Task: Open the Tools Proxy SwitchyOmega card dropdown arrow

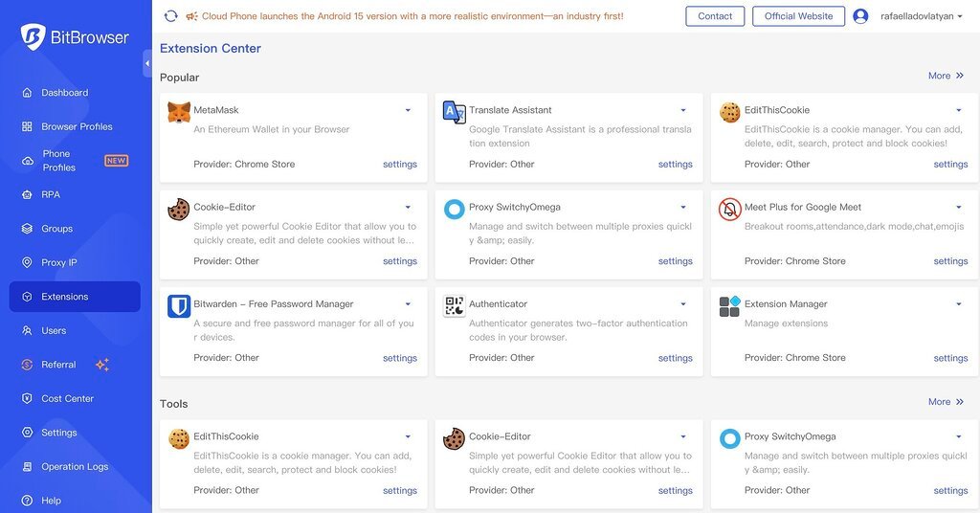Action: pyautogui.click(x=959, y=436)
